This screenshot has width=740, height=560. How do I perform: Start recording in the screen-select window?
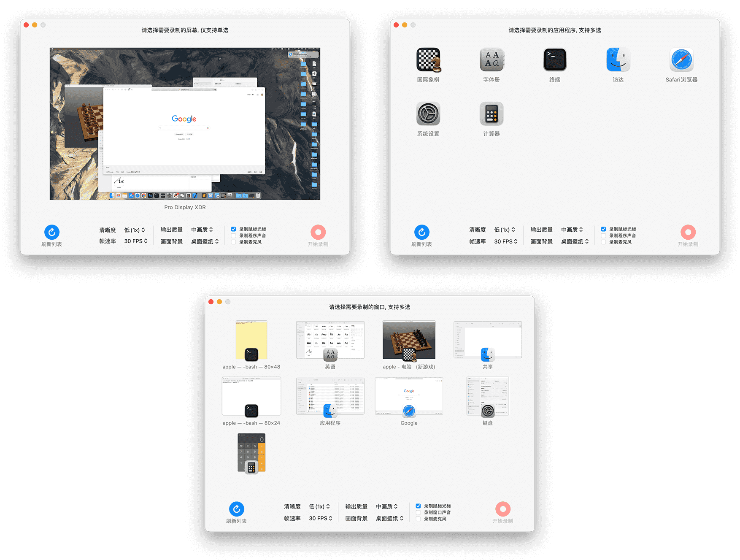tap(318, 232)
